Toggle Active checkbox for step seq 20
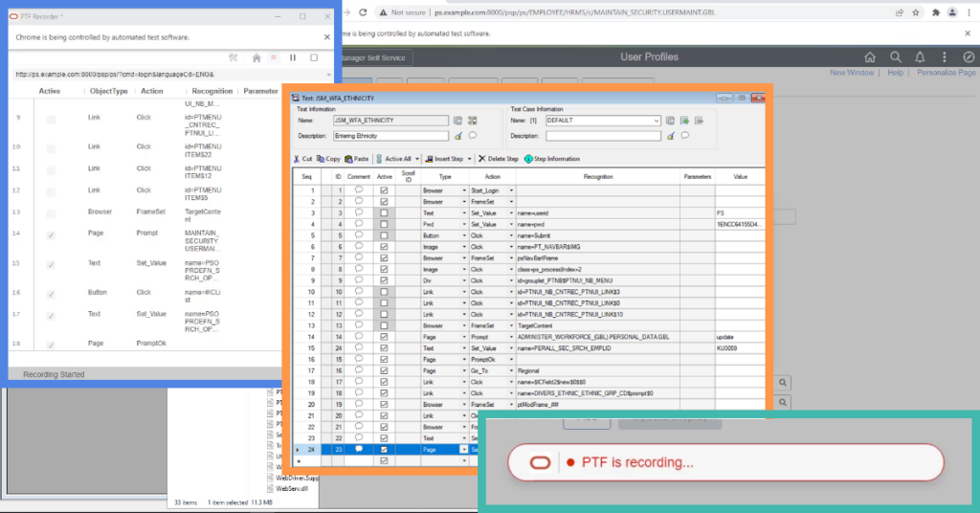980x513 pixels. click(384, 404)
